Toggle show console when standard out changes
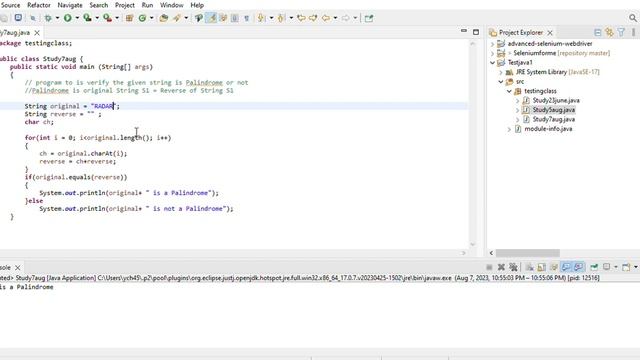Viewport: 640px width, 360px height. [566, 267]
